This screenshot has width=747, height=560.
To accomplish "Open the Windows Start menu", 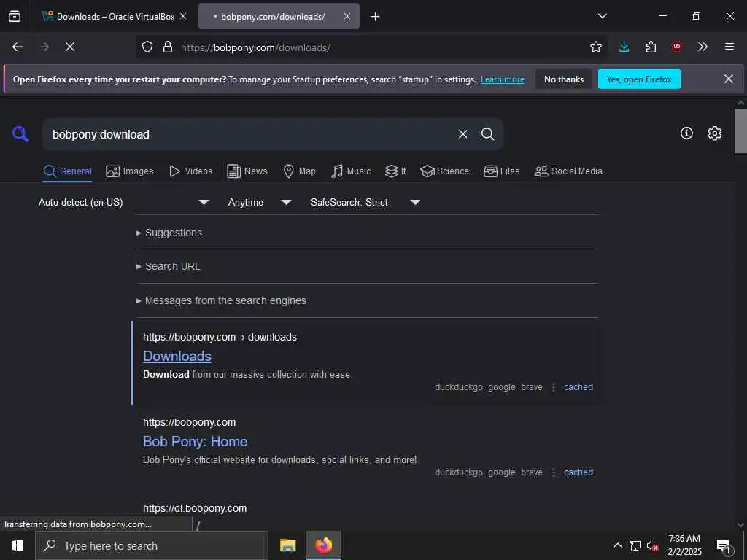I will click(x=18, y=545).
